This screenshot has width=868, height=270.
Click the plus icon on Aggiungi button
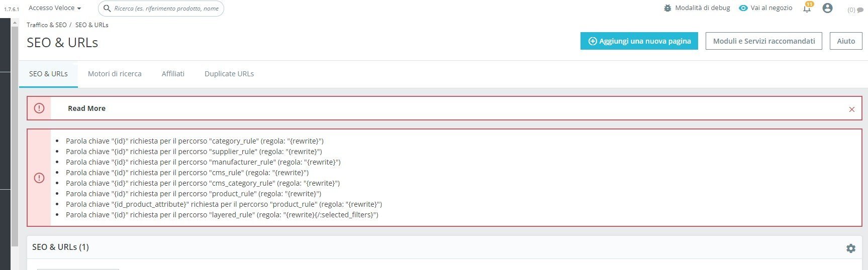[593, 41]
